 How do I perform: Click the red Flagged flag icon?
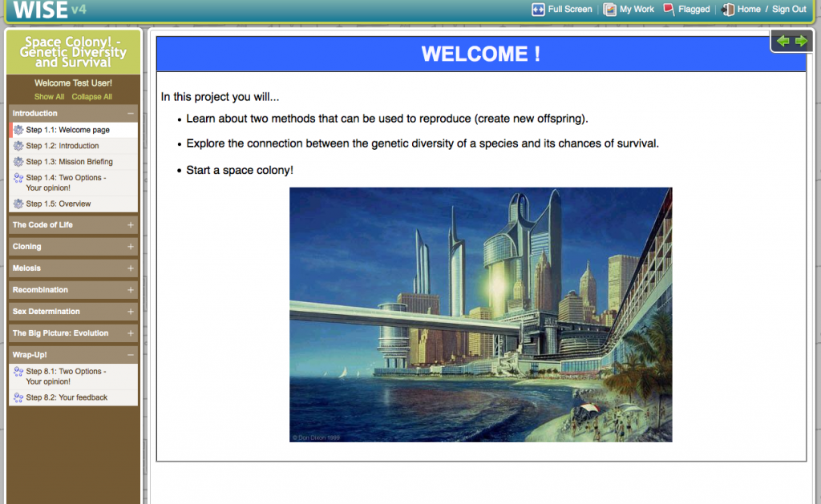(669, 10)
